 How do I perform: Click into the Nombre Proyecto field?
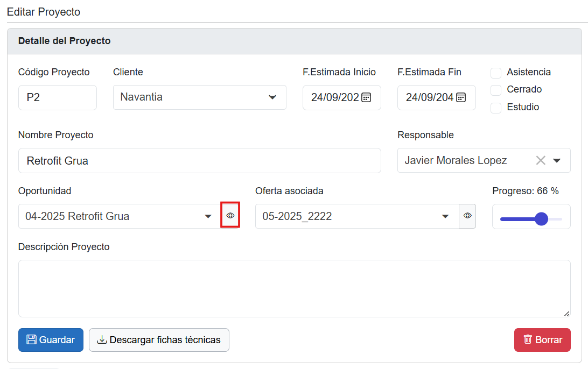(x=199, y=160)
